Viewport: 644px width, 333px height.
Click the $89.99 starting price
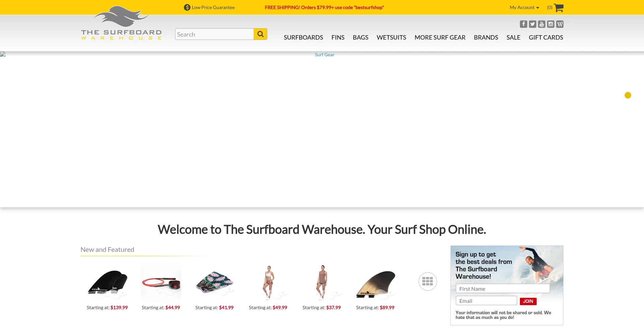(387, 308)
